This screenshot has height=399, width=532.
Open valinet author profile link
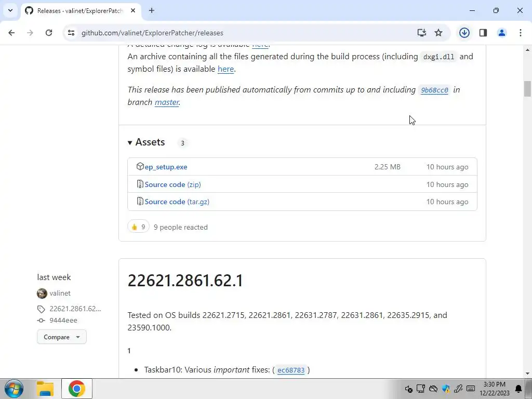[x=60, y=293]
